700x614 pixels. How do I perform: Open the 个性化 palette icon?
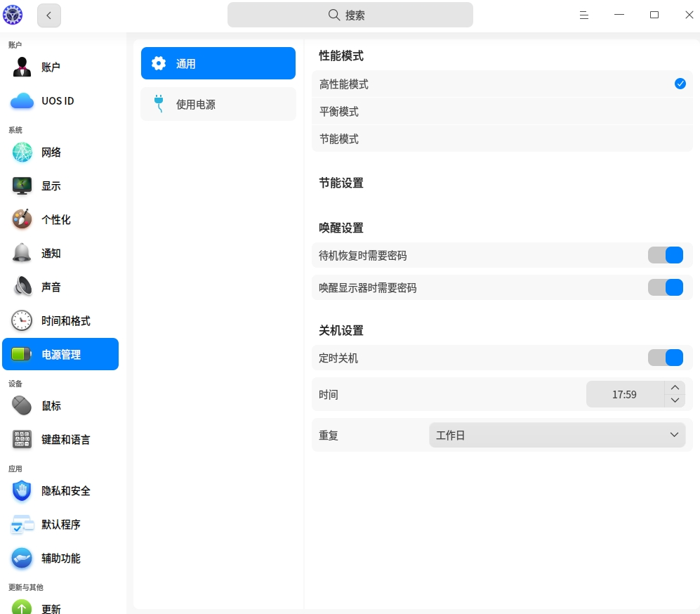(x=22, y=219)
